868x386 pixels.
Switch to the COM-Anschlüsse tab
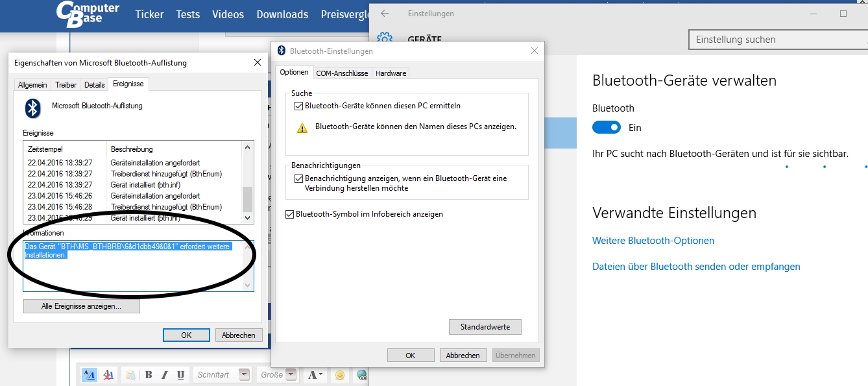click(x=342, y=73)
